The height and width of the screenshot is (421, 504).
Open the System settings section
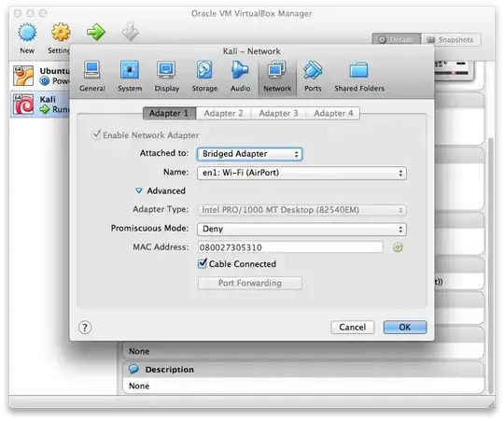point(130,76)
